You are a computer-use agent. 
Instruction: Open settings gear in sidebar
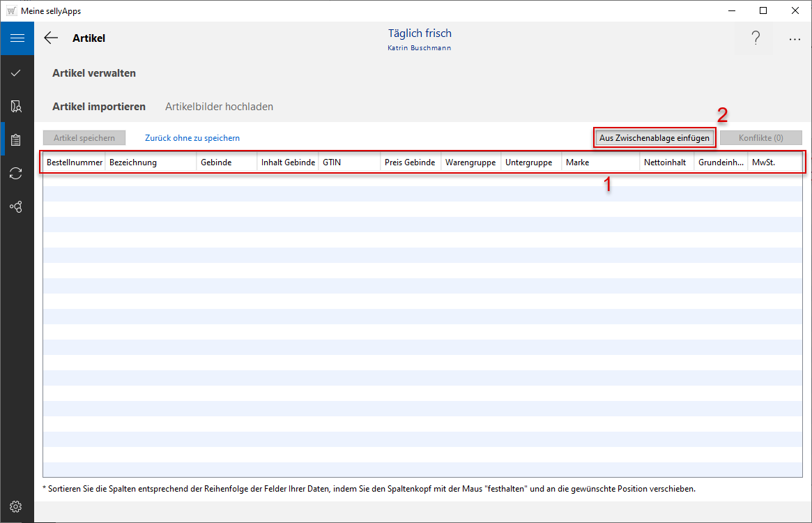click(x=17, y=506)
